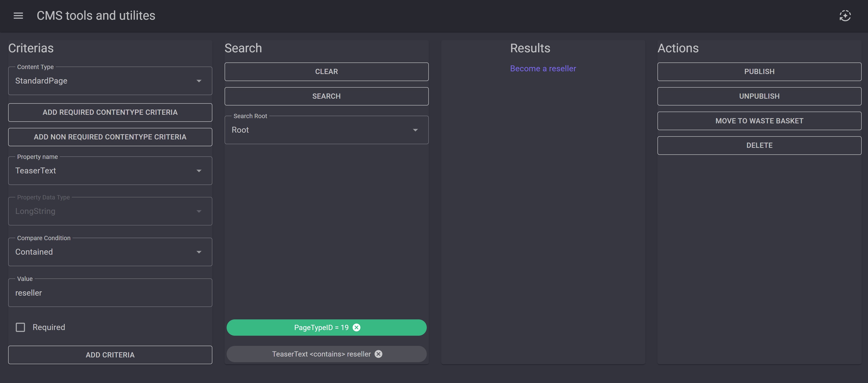
Task: Check the Required checkbox
Action: click(21, 327)
